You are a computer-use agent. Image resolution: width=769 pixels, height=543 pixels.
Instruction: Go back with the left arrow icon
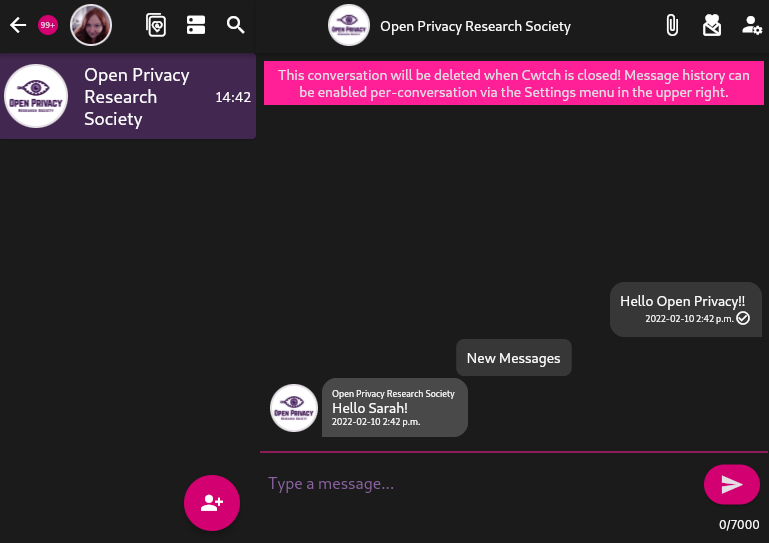pyautogui.click(x=18, y=25)
